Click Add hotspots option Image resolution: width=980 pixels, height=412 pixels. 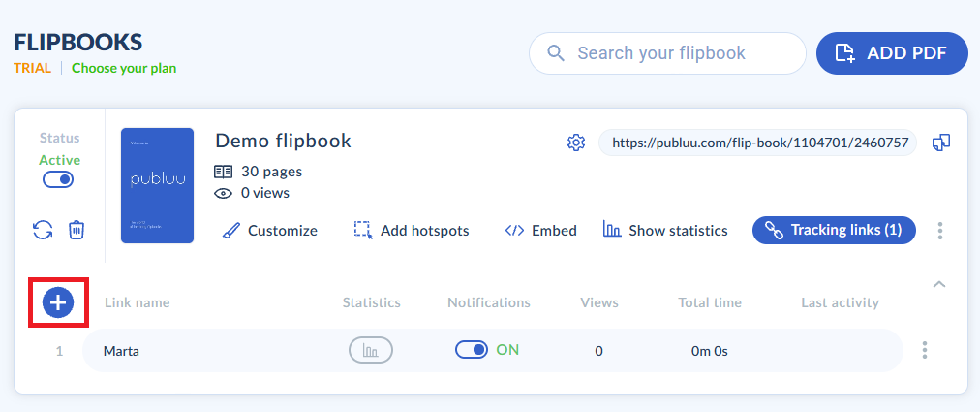tap(412, 231)
